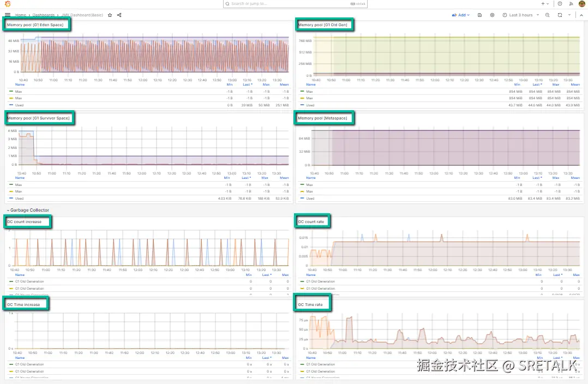Toggle green G1 Old Generation in GC count rate
This screenshot has height=384, width=588.
(321, 281)
